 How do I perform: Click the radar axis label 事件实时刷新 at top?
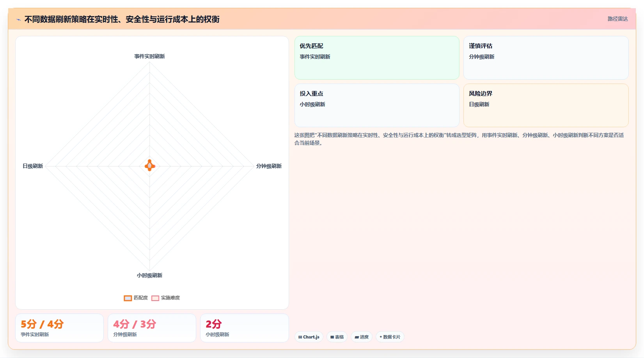149,56
